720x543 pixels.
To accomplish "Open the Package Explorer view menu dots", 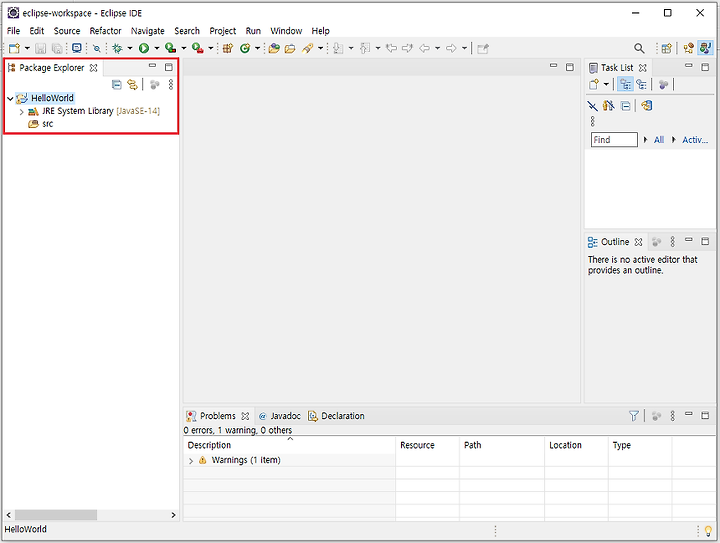I will click(x=171, y=84).
